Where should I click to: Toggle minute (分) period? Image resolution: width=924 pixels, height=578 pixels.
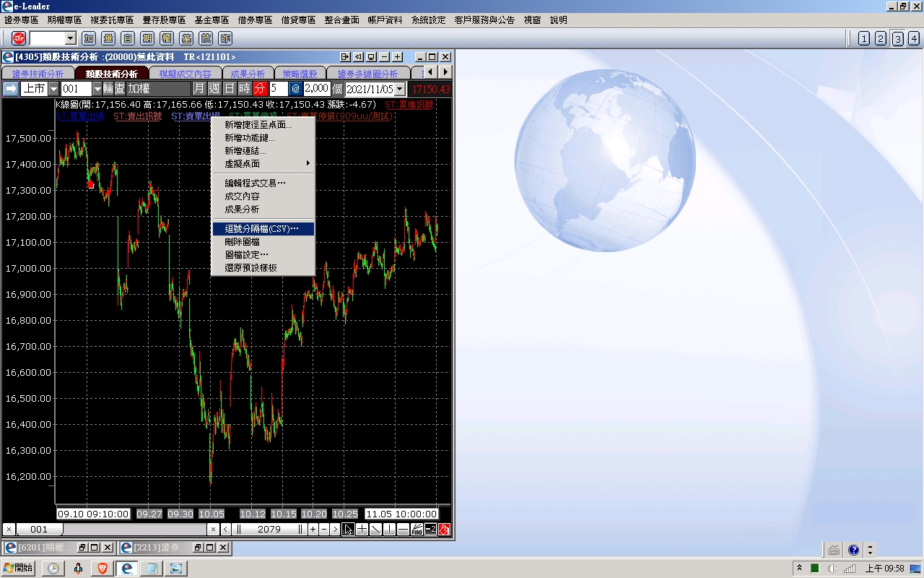click(x=260, y=89)
